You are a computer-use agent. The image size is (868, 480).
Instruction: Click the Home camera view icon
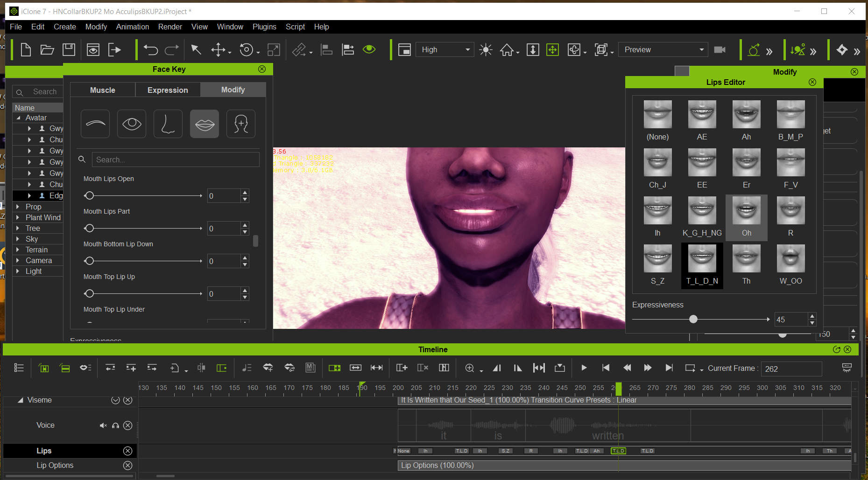(507, 49)
